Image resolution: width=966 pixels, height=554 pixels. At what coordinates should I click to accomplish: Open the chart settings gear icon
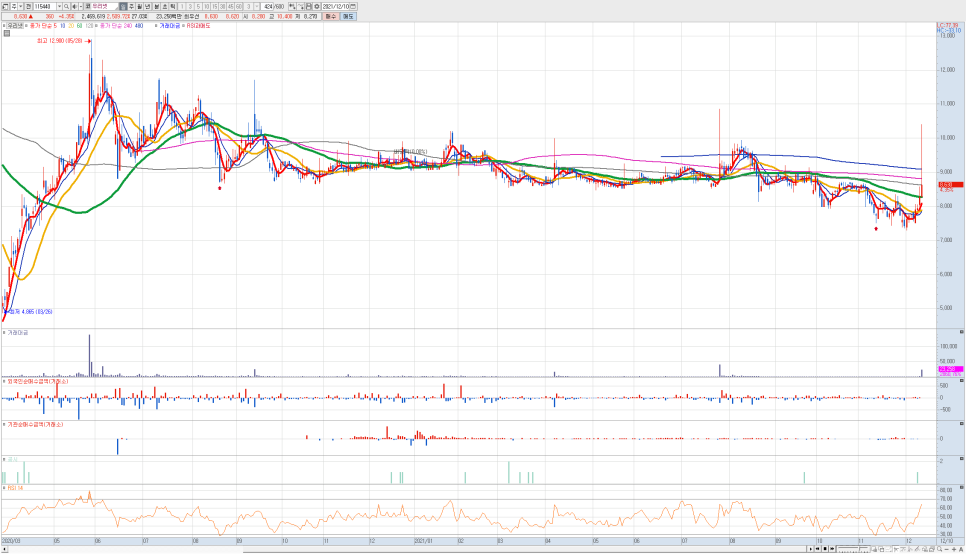click(317, 6)
